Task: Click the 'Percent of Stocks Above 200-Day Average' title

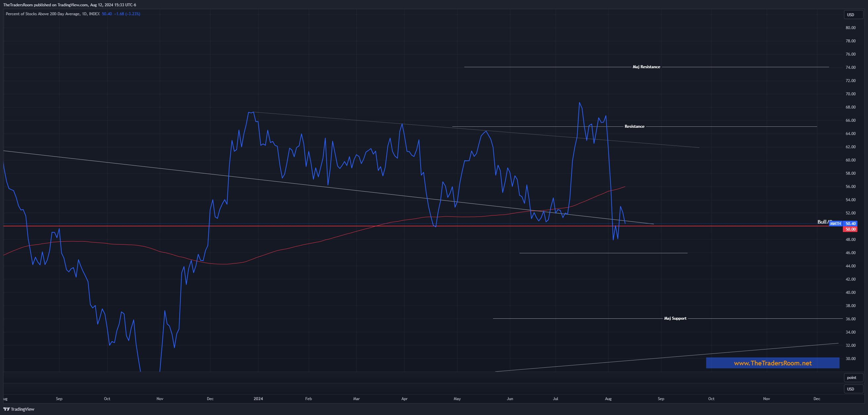Action: coord(43,14)
